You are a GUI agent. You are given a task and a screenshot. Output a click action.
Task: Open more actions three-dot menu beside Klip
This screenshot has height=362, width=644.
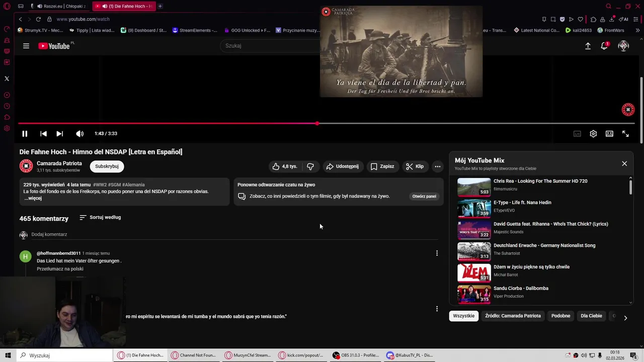pos(438,166)
